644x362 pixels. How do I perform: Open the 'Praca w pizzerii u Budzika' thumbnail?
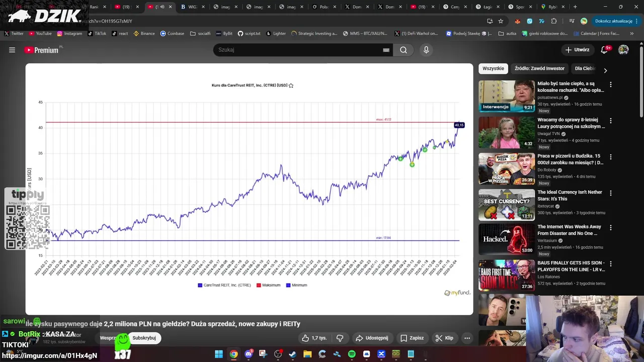507,169
